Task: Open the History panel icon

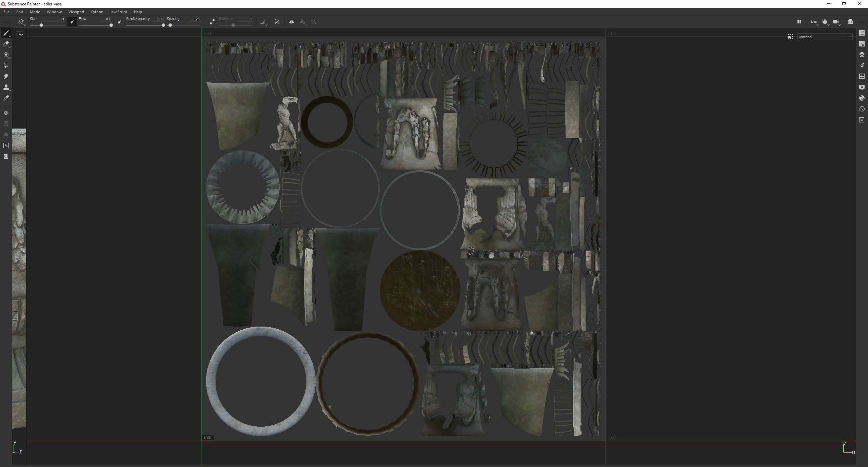Action: 862,109
